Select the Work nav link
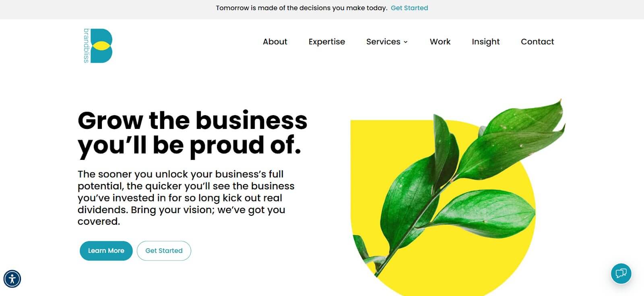Viewport: 644px width, 296px height. click(x=440, y=42)
